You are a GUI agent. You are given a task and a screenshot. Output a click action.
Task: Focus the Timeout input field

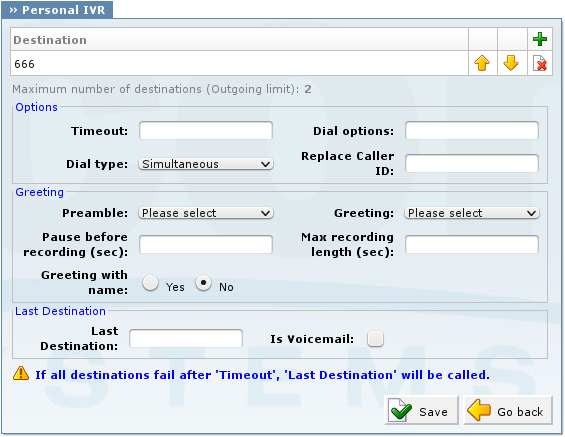[206, 130]
